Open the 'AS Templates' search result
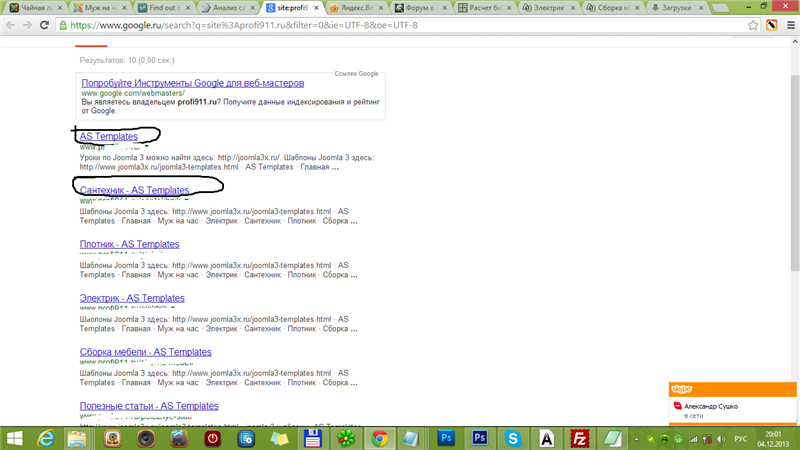 109,136
